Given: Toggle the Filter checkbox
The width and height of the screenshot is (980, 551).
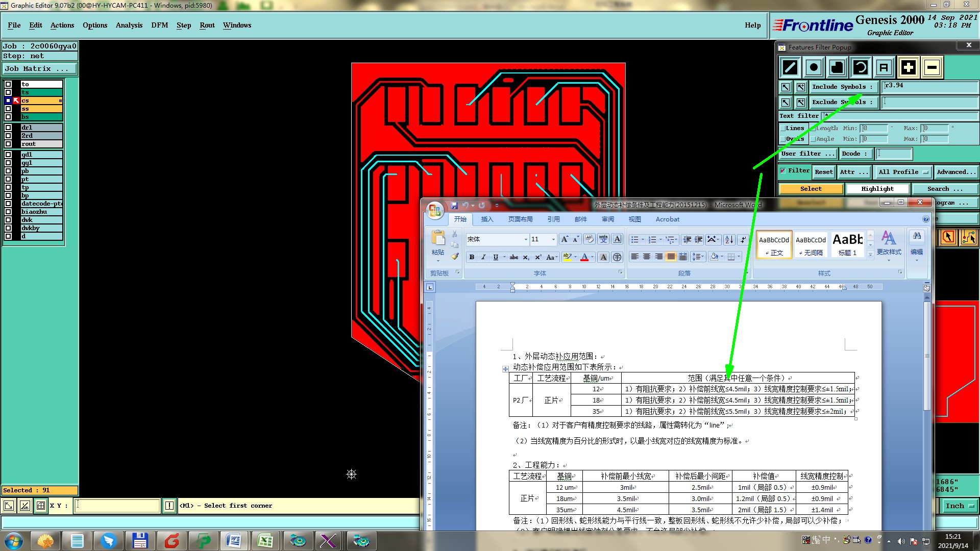Looking at the screenshot, I should (x=783, y=171).
